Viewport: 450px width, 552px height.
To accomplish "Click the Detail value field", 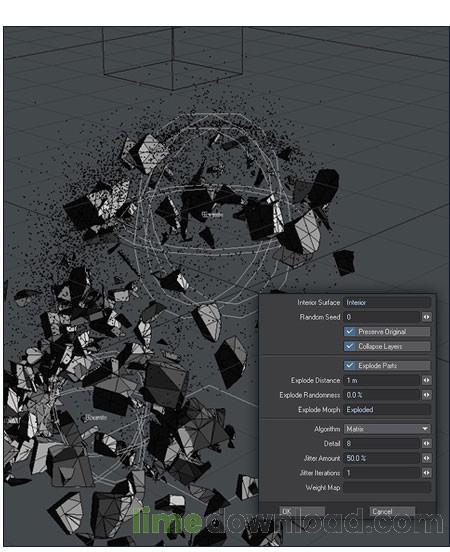I will point(382,444).
